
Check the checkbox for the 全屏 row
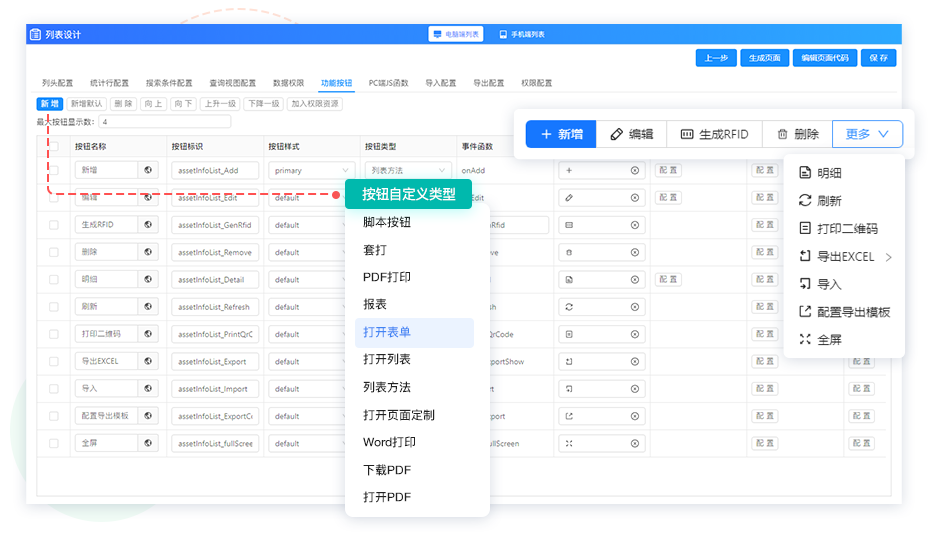click(54, 444)
